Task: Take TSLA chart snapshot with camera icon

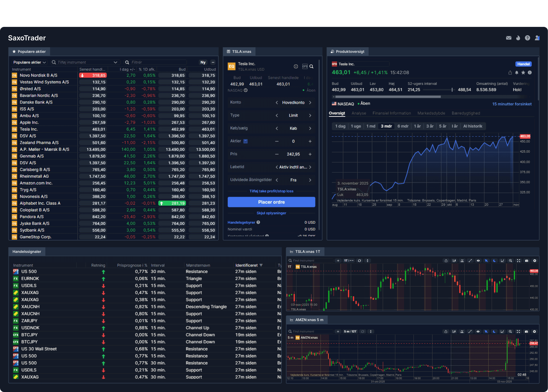Action: pyautogui.click(x=527, y=261)
